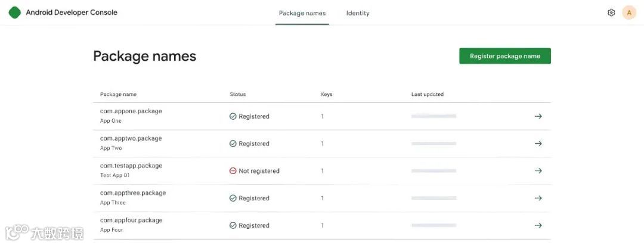Click the Package name column header

118,94
